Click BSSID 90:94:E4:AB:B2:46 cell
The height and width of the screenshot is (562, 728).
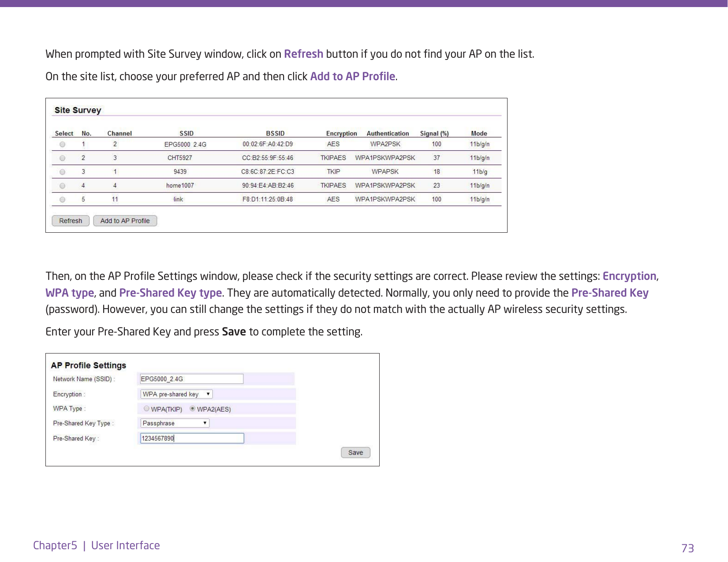268,186
